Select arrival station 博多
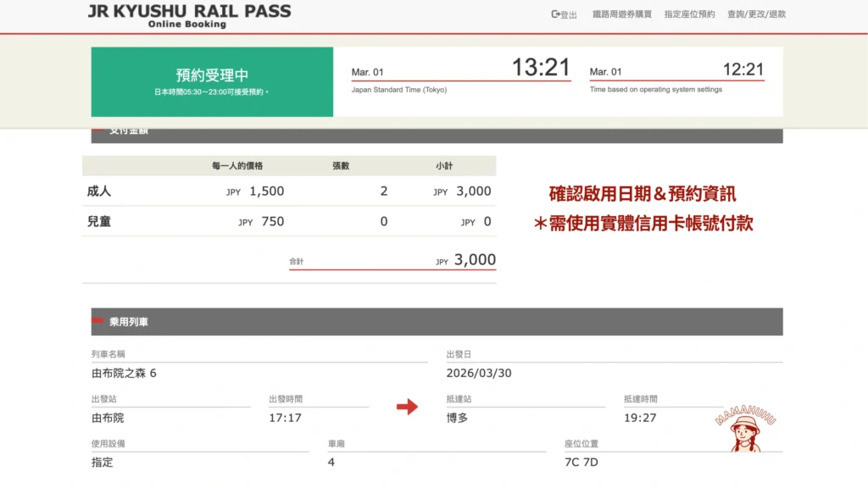The width and height of the screenshot is (868, 488). tap(457, 419)
